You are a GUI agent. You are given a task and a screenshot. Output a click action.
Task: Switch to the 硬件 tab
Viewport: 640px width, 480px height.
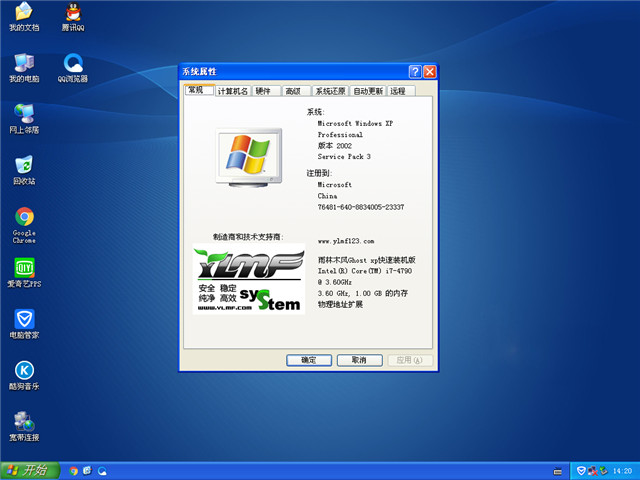click(x=266, y=91)
